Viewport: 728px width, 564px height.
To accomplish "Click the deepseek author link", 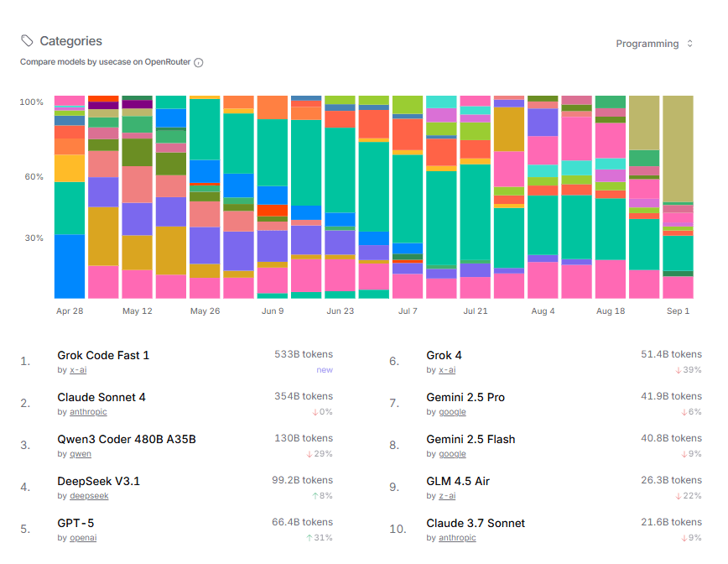I will point(88,496).
